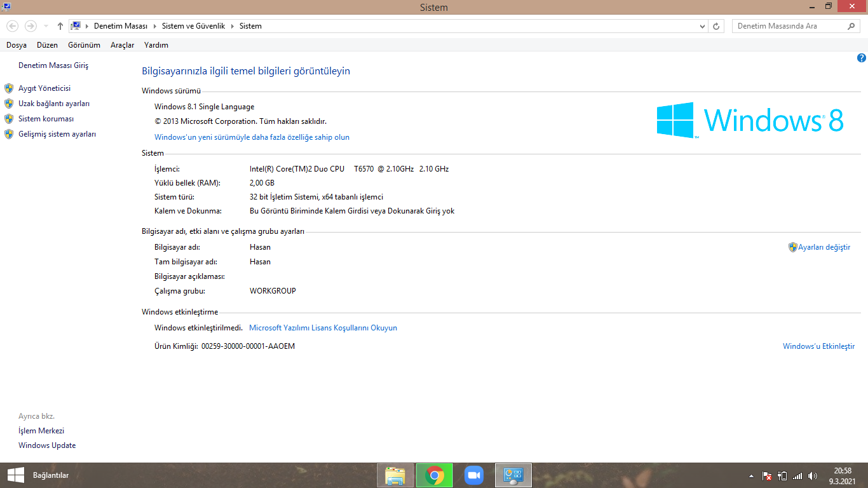Expand the chevron after Sistem ve Güvenlik
This screenshot has height=488, width=868.
(232, 26)
